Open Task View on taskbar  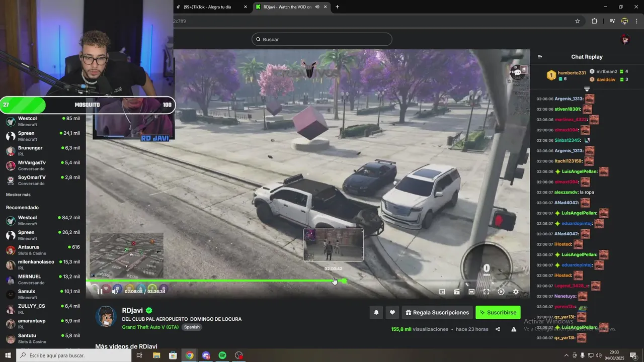click(140, 355)
